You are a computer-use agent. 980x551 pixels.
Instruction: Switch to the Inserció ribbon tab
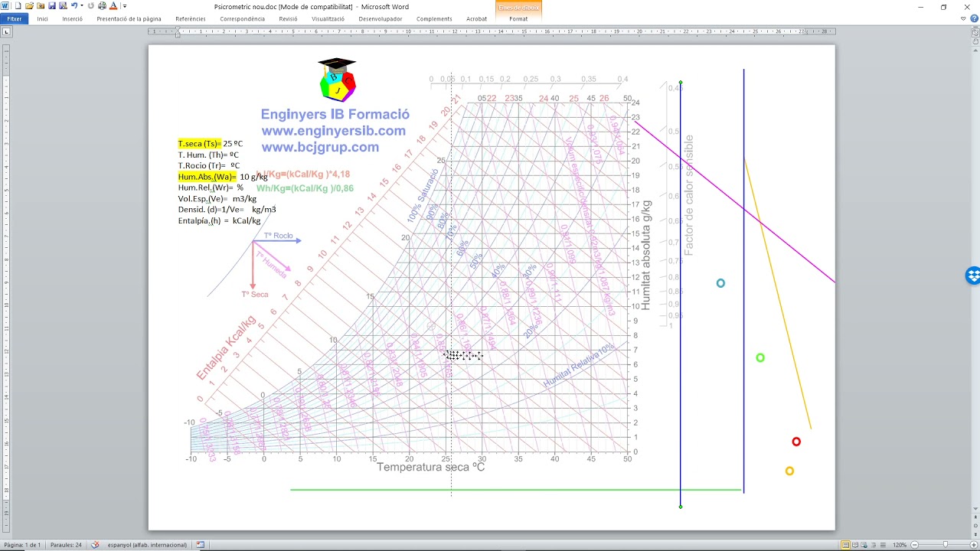72,18
